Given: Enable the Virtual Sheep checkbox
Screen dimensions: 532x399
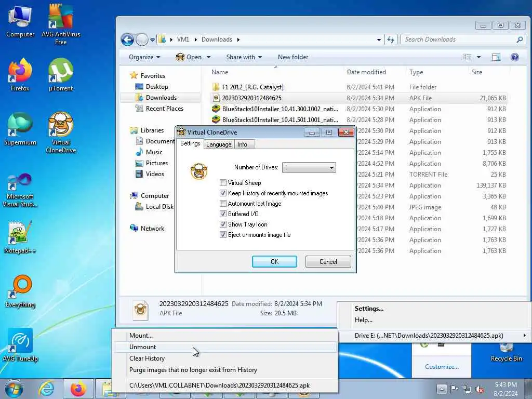Looking at the screenshot, I should pos(223,183).
